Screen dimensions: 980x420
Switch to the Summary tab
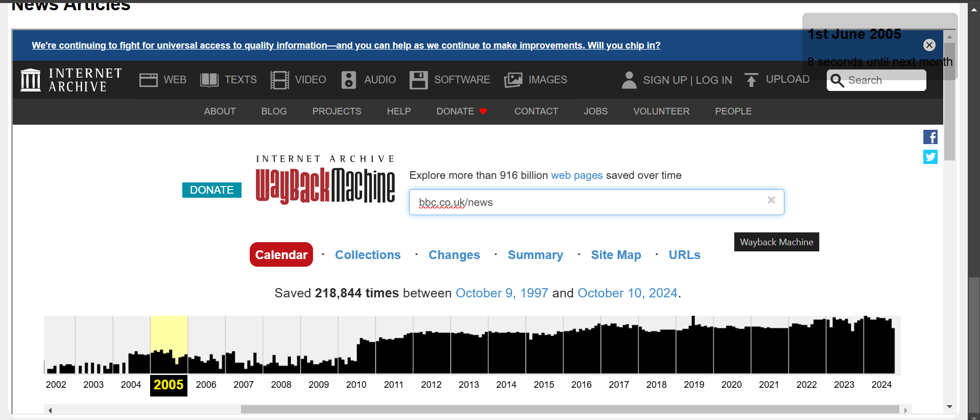[535, 255]
